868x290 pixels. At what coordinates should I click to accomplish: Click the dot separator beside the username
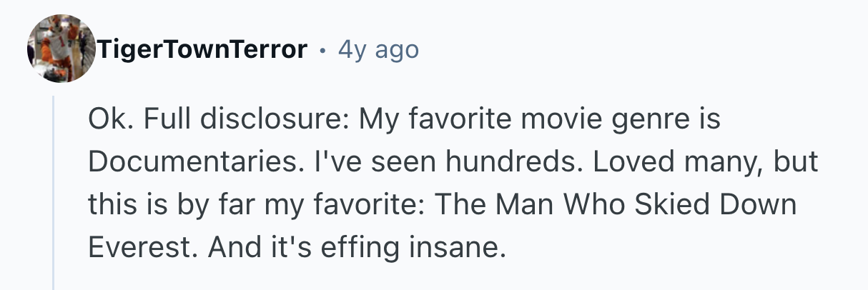tap(323, 50)
